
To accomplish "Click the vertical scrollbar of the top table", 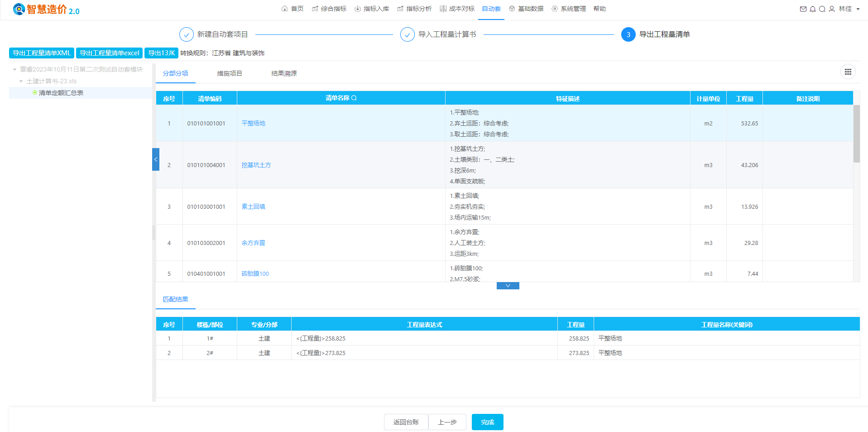I will 857,134.
